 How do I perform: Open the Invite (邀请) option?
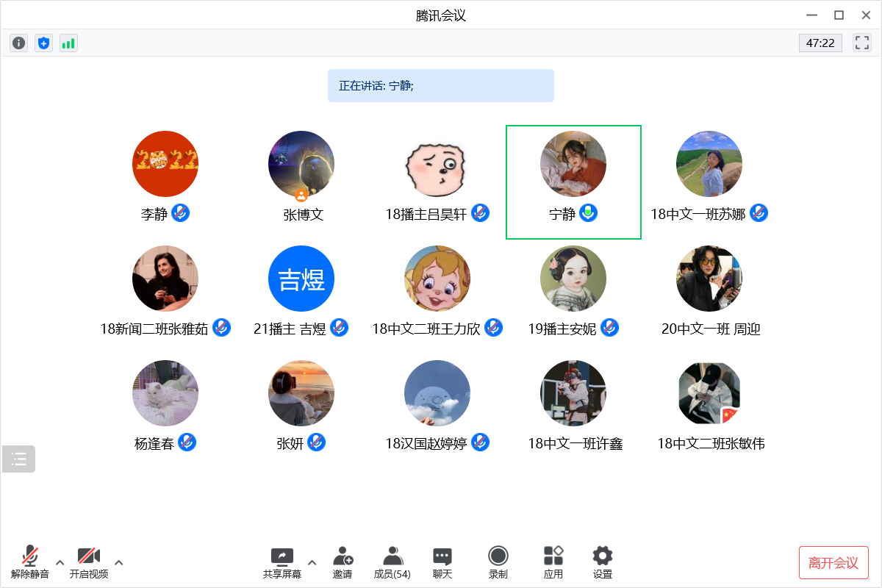343,562
